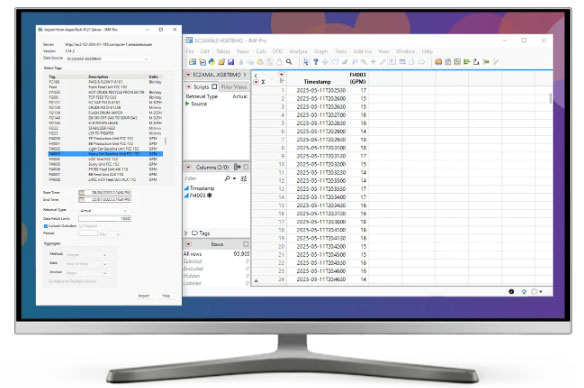
Task: Toggle the Include Outsiders checkbox
Action: [x=46, y=226]
